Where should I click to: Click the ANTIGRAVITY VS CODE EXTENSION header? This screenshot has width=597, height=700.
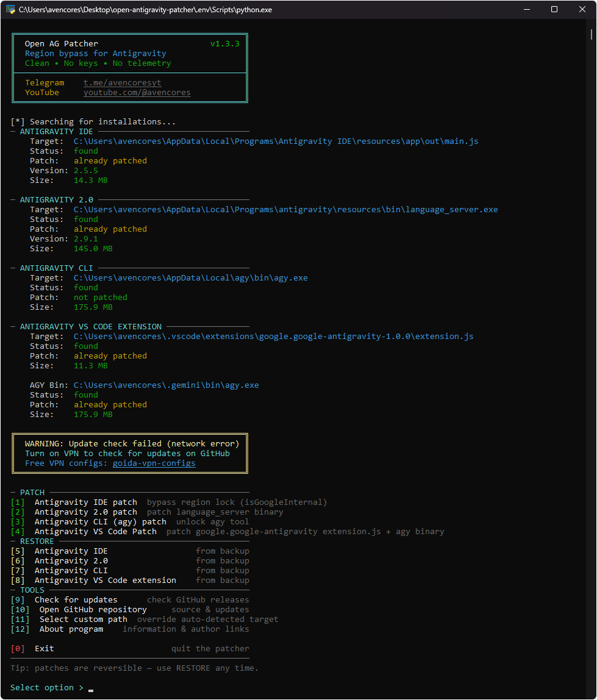(91, 326)
